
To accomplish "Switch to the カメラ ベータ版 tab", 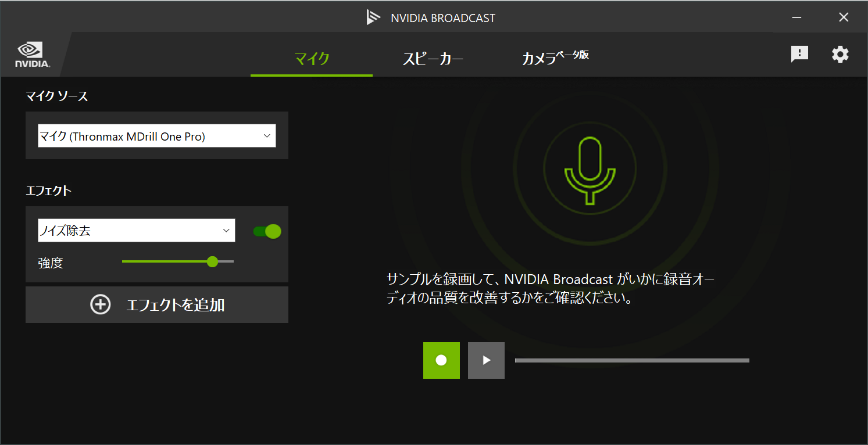I will [555, 58].
